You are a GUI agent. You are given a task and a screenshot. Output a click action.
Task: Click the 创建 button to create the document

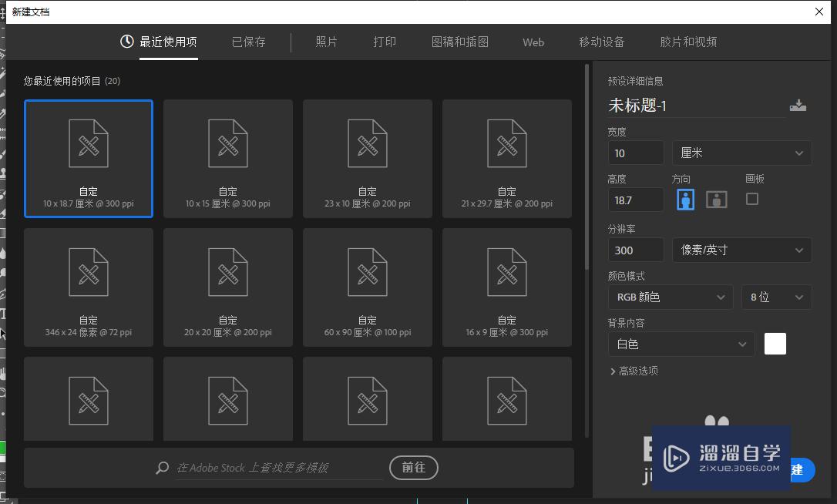pyautogui.click(x=802, y=470)
